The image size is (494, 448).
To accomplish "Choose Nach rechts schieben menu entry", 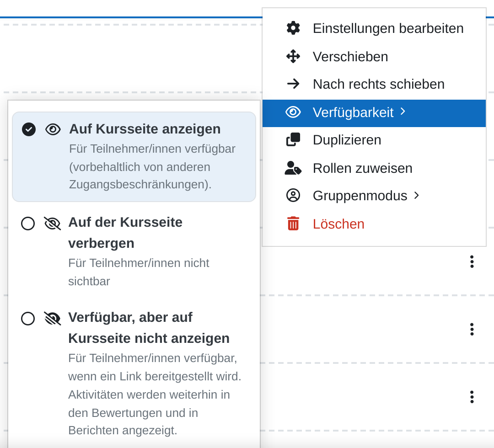I will click(x=374, y=84).
